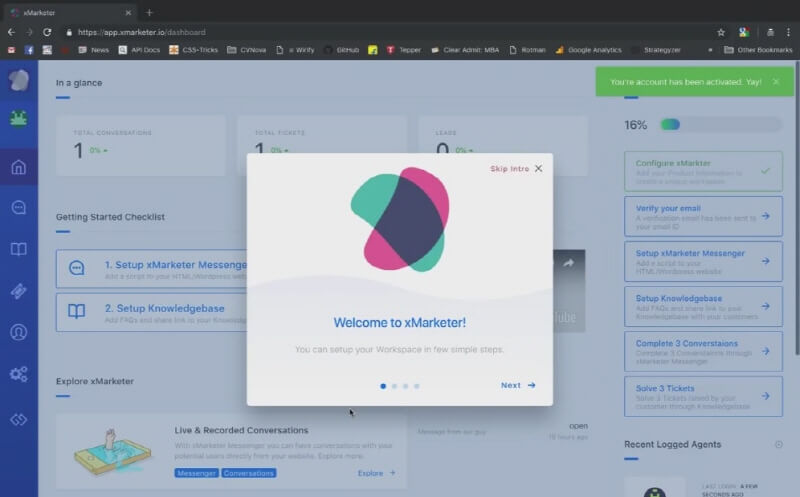Viewport: 800px width, 497px height.
Task: Click the Live & Recorded Conversations illustration
Action: tap(112, 452)
